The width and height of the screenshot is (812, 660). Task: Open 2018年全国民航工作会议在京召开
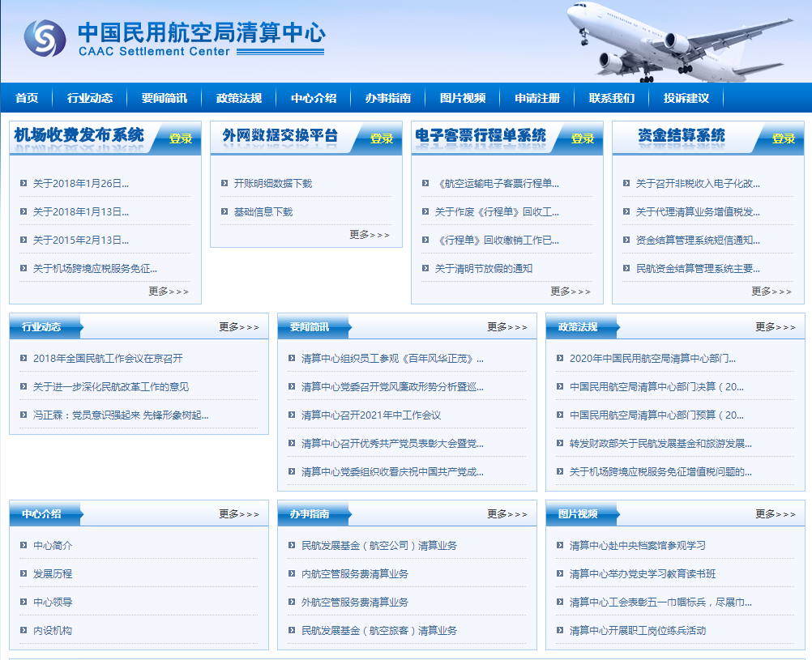(108, 359)
